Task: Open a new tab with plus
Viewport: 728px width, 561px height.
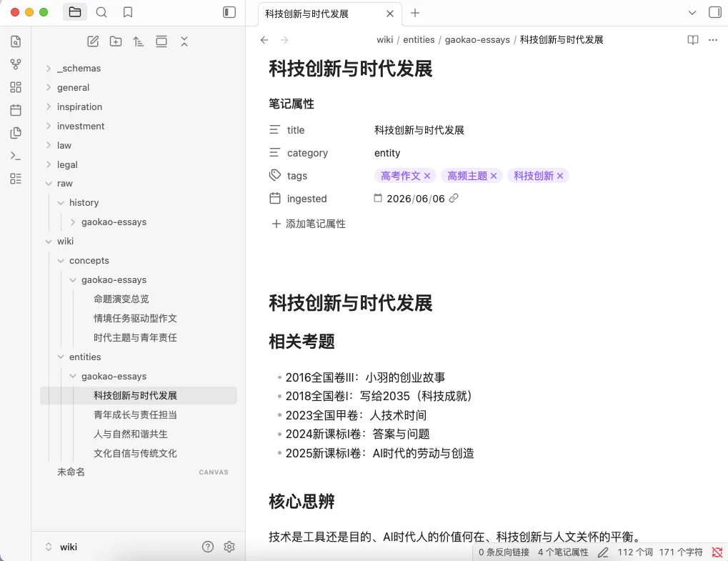Action: coord(415,13)
